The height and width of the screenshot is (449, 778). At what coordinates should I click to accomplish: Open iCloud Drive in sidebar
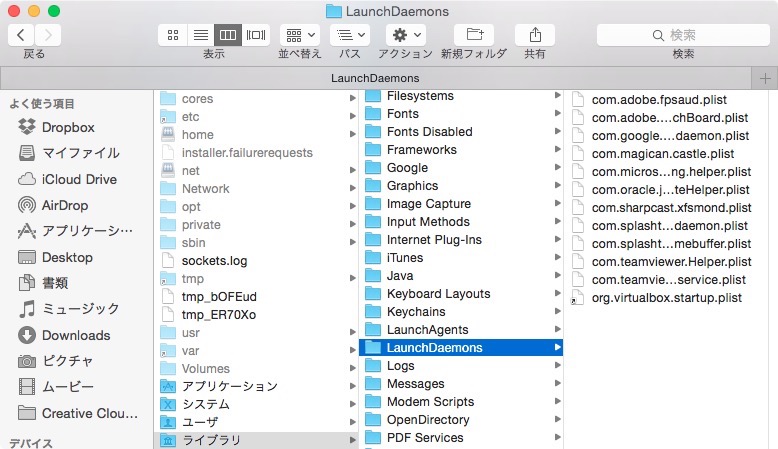click(x=79, y=179)
